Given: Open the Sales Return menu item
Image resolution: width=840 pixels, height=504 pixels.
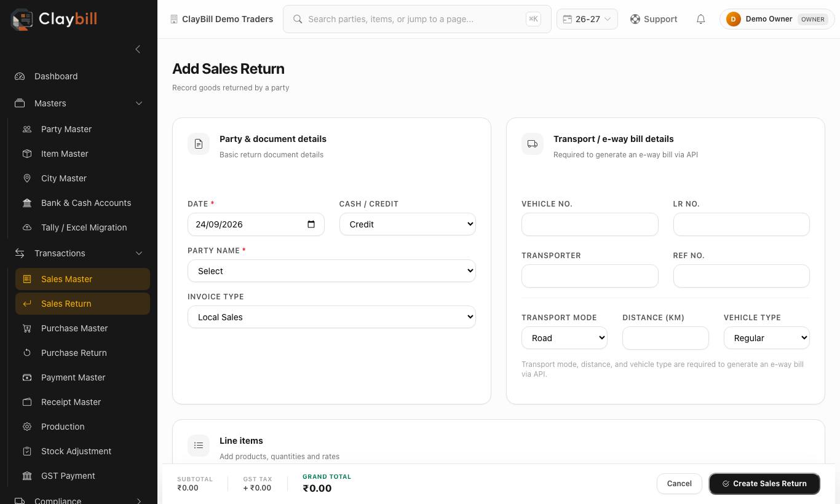Looking at the screenshot, I should point(82,304).
